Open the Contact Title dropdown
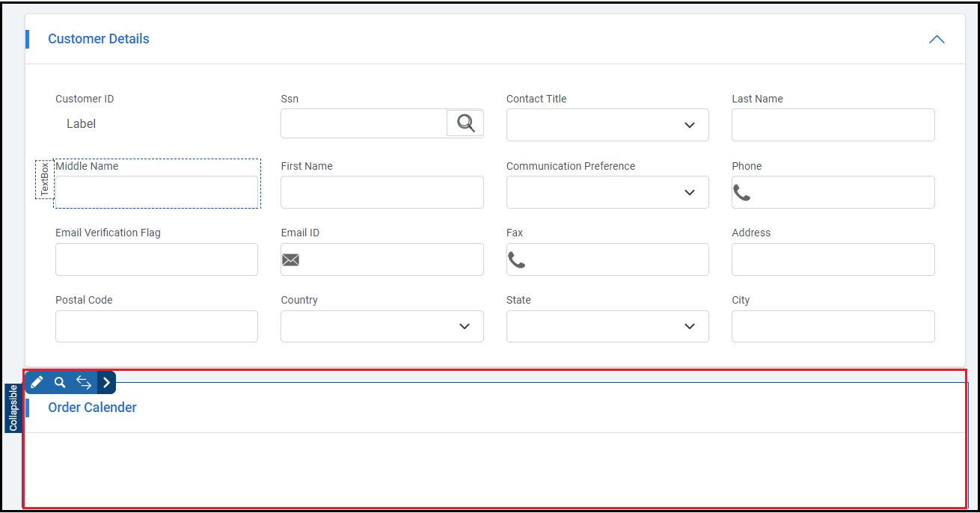 tap(689, 125)
